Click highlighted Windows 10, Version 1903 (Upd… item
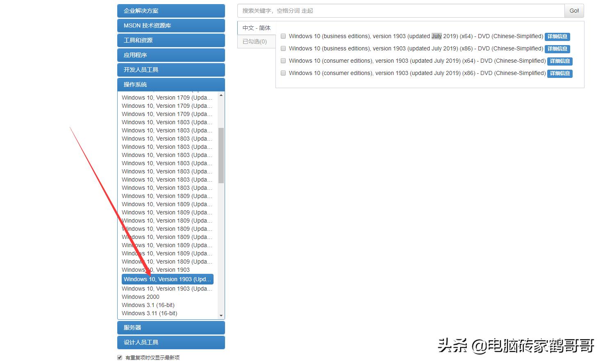 [x=168, y=279]
